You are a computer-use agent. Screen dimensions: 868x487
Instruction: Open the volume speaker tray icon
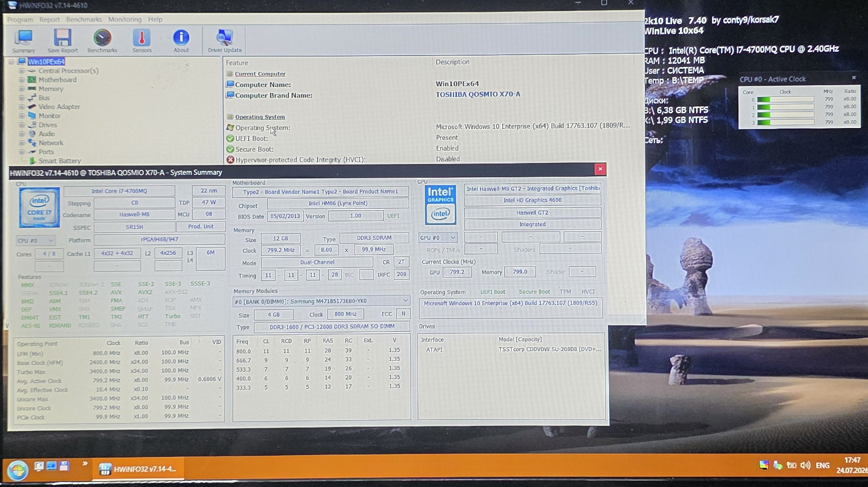[805, 465]
